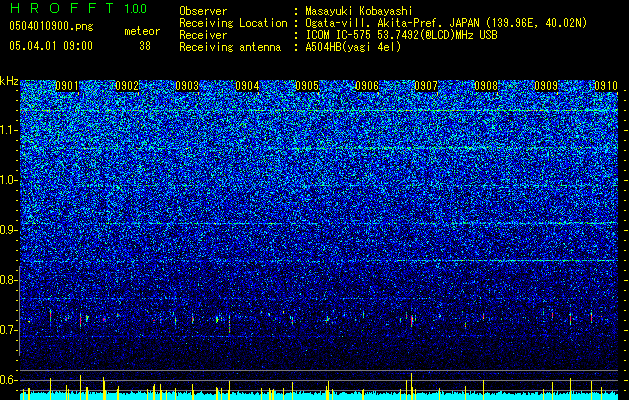The width and height of the screenshot is (629, 400).
Task: Click the 0902 time marker
Action: point(127,86)
